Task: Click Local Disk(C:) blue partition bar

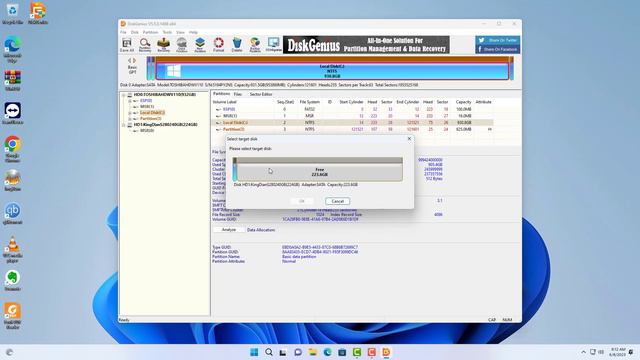Action: click(x=332, y=71)
